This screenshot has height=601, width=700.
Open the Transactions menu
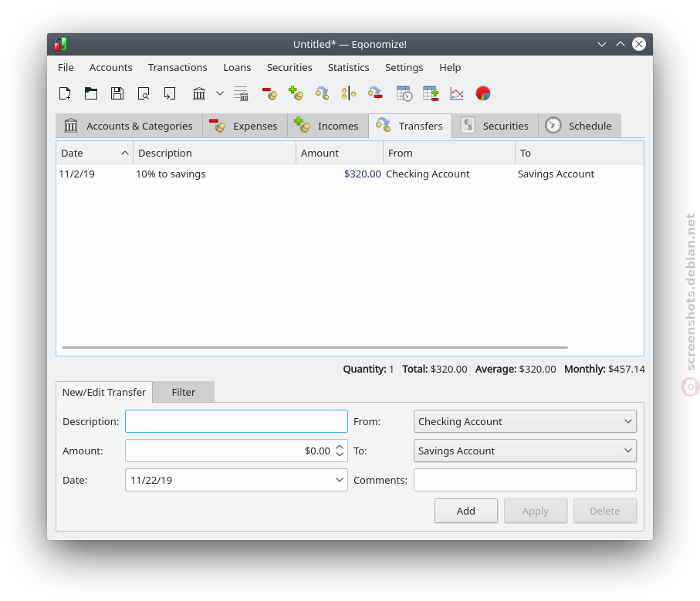178,67
